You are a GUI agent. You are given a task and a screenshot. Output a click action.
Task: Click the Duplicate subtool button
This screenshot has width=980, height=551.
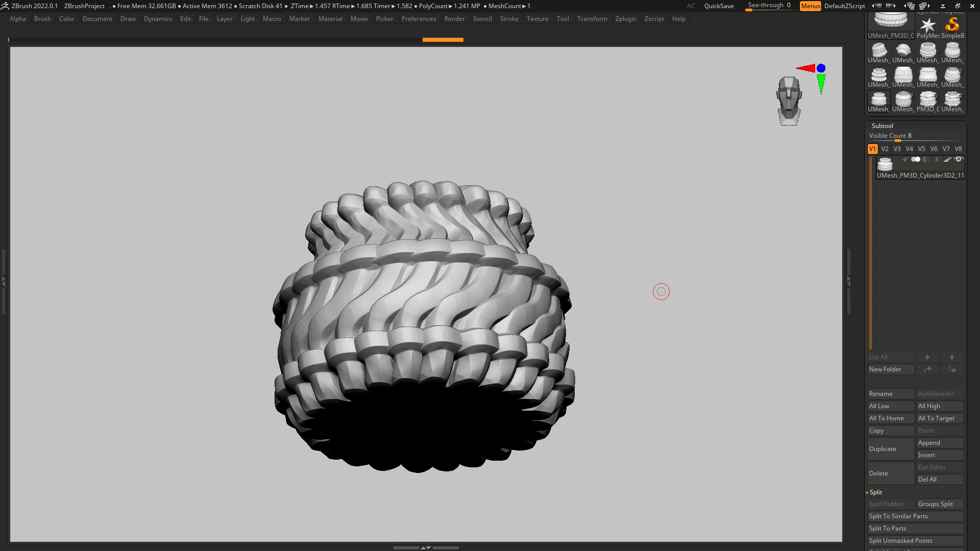click(891, 449)
